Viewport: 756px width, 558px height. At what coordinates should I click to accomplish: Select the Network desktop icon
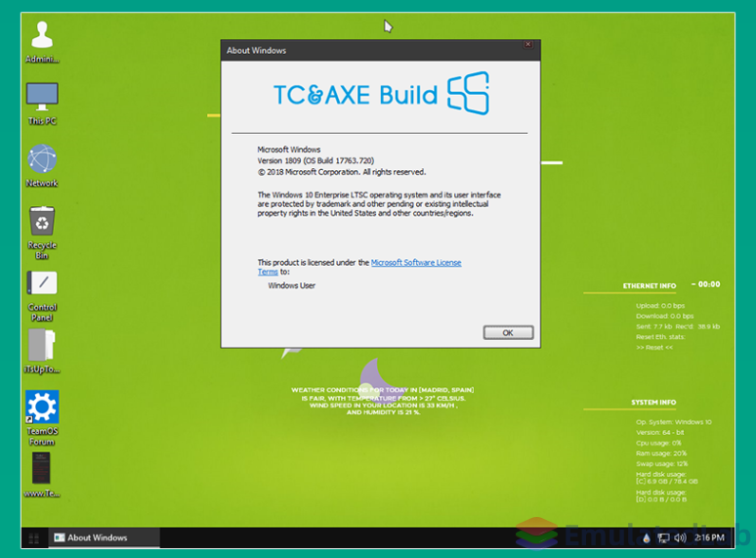pyautogui.click(x=42, y=165)
